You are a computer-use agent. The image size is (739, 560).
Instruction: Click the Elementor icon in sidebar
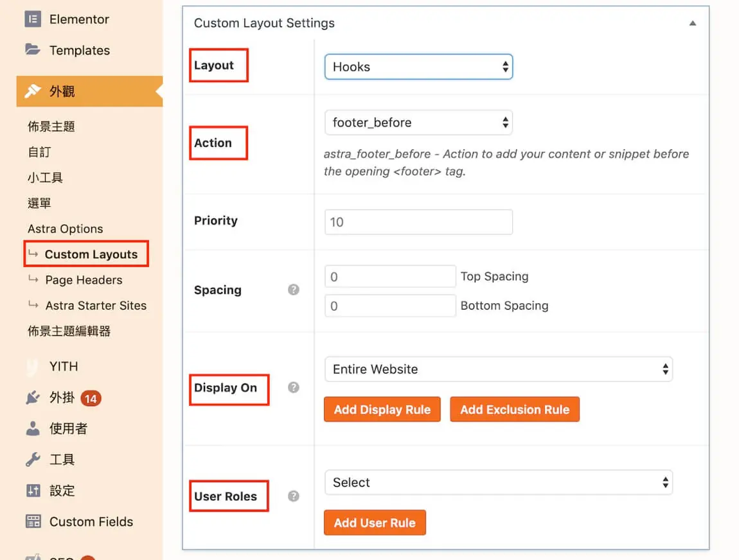[x=33, y=19]
